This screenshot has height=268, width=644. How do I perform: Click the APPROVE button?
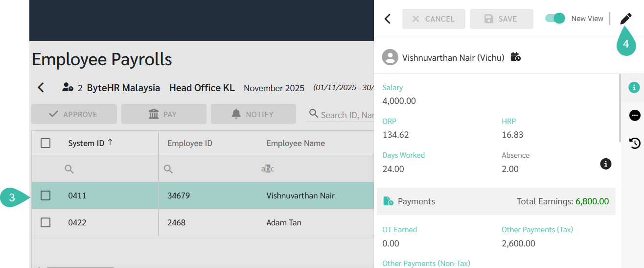point(74,114)
